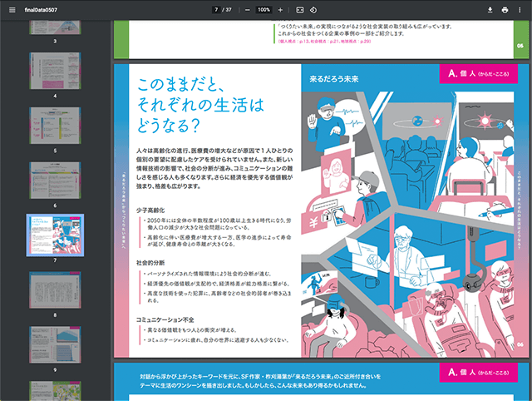
Task: Select the page 3 thumbnail
Action: pos(55,27)
